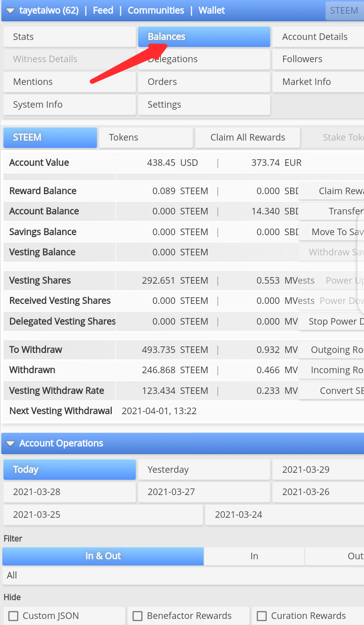
Task: Check the Custom JSON hide checkbox
Action: tap(14, 616)
